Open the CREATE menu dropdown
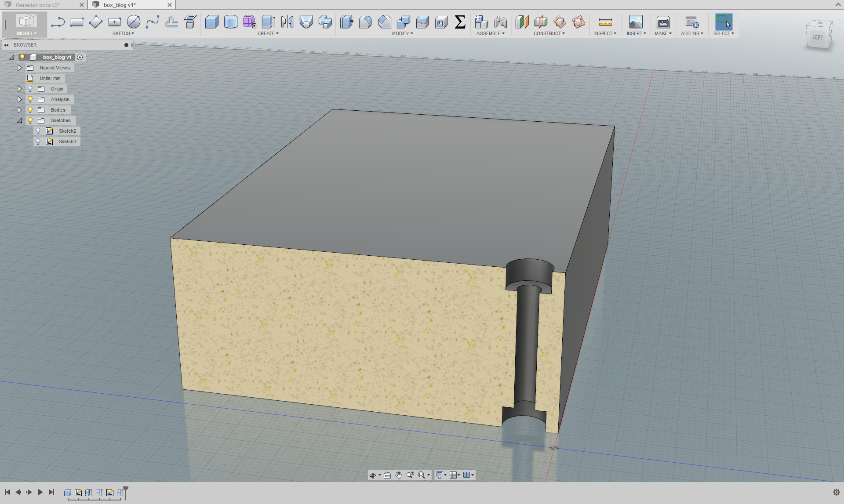844x504 pixels. (x=268, y=33)
